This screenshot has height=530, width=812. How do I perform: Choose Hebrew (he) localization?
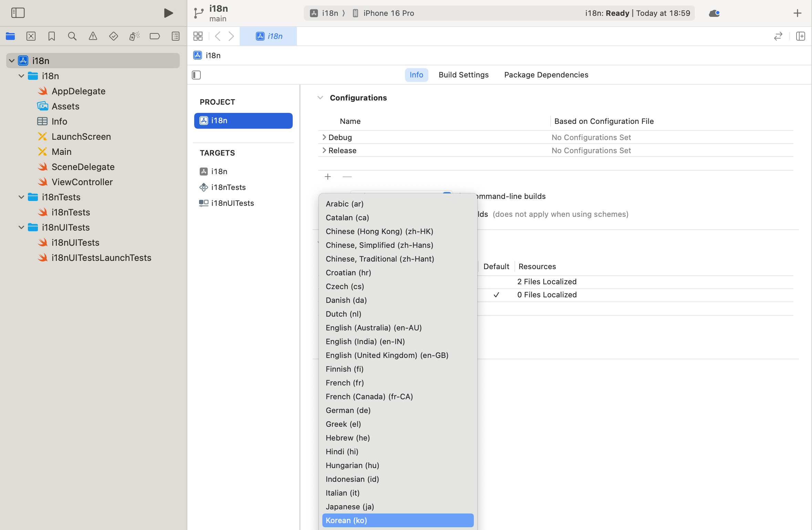coord(398,438)
